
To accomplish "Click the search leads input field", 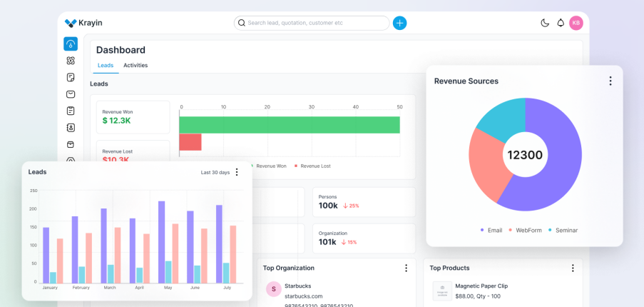I will tap(314, 23).
